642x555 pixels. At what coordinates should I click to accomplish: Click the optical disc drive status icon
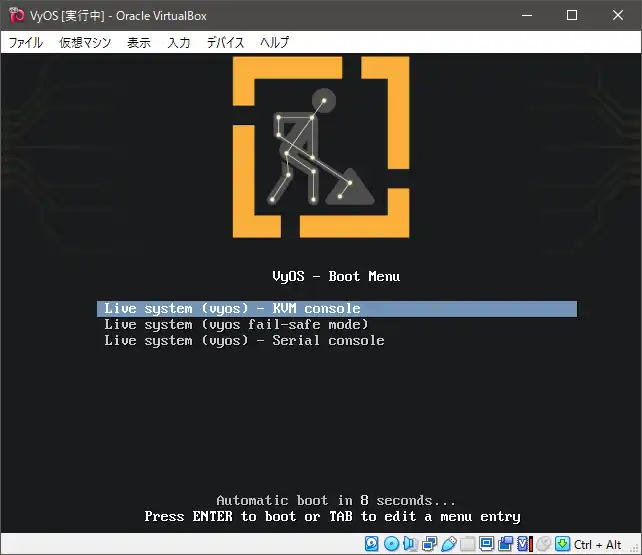[x=391, y=544]
